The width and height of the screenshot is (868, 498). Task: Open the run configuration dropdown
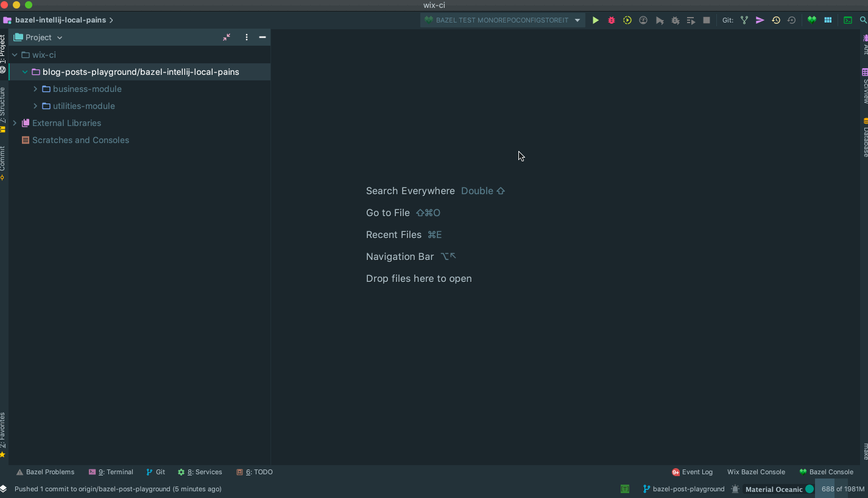pyautogui.click(x=577, y=20)
